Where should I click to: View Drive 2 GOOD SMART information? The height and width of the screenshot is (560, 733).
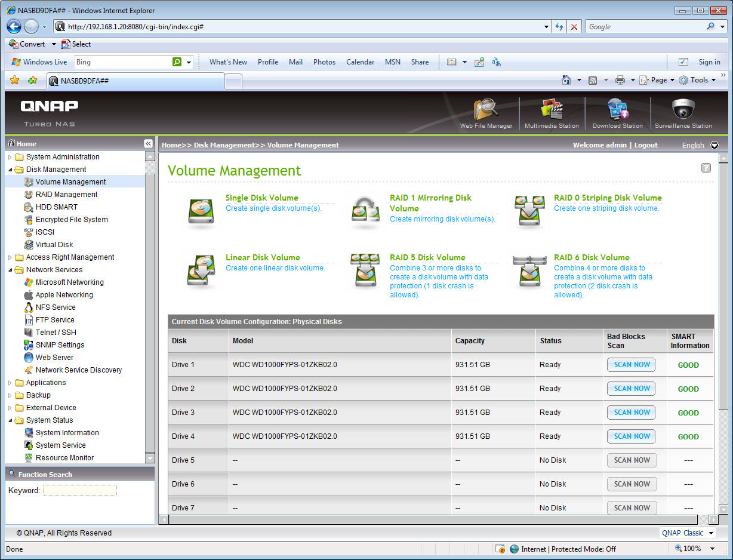(x=688, y=389)
